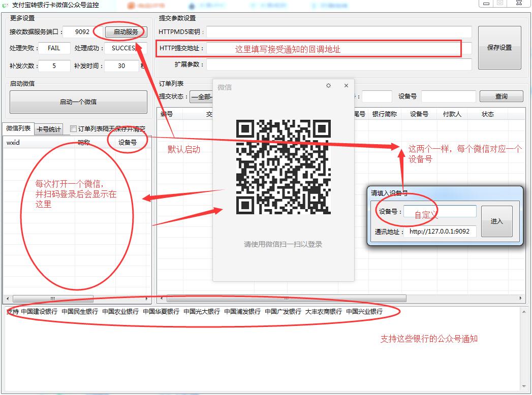Launch a WeChat with 启动一个微信 button

[x=78, y=102]
